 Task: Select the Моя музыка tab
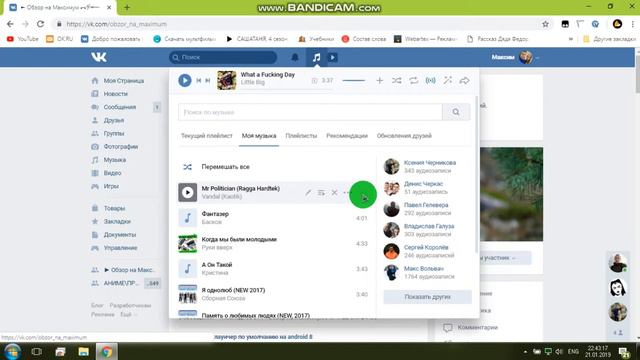[x=259, y=136]
